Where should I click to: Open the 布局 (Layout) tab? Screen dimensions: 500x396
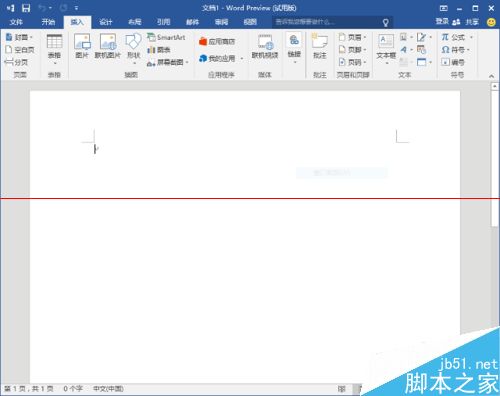point(135,22)
